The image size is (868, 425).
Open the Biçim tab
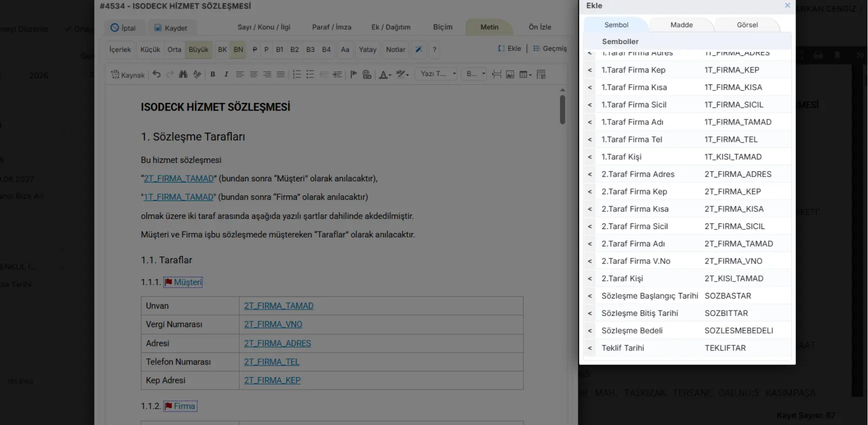coord(443,27)
